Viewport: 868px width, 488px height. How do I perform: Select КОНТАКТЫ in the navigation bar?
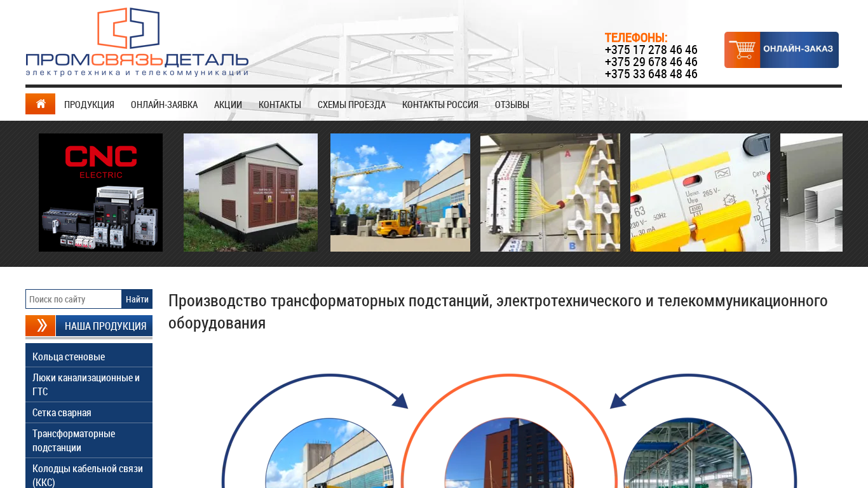[280, 104]
